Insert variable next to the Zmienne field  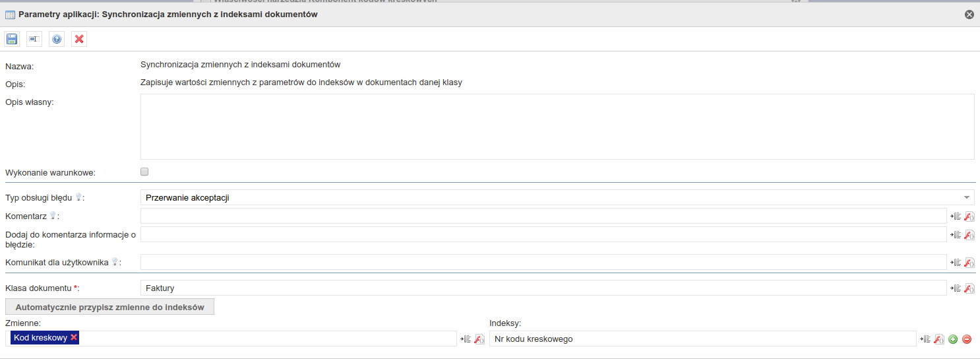click(x=465, y=339)
